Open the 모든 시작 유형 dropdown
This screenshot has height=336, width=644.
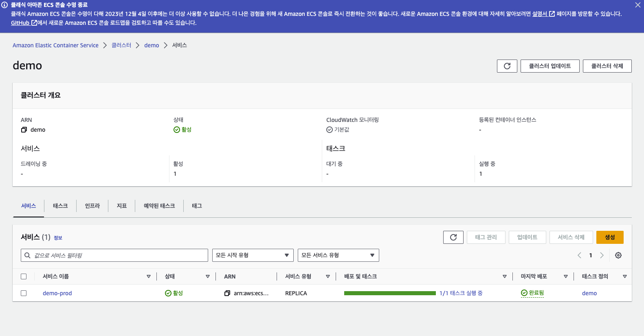253,255
